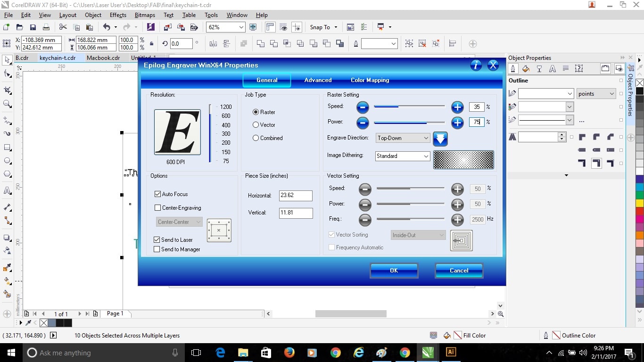Image resolution: width=644 pixels, height=362 pixels.
Task: Select the Polygon tool in toolbox
Action: point(7,174)
